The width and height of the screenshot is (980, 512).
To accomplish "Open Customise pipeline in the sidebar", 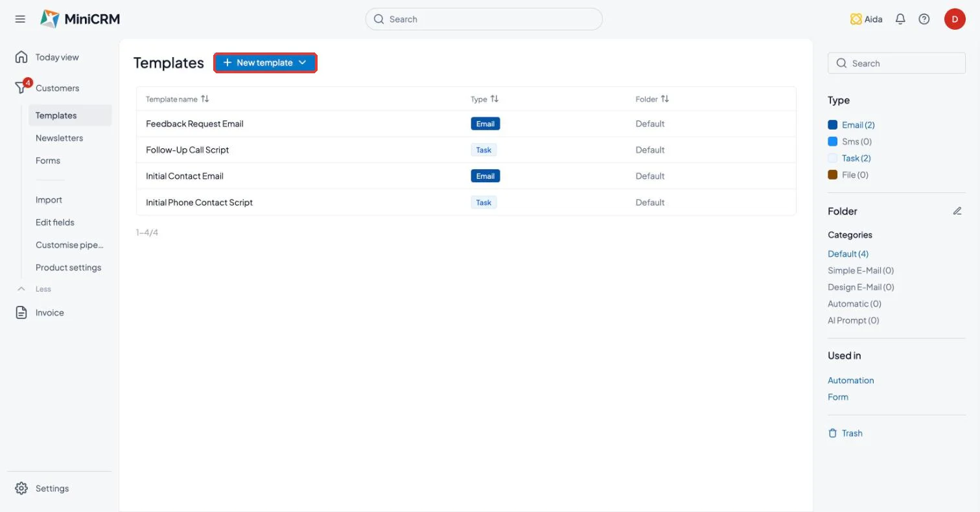I will tap(70, 245).
